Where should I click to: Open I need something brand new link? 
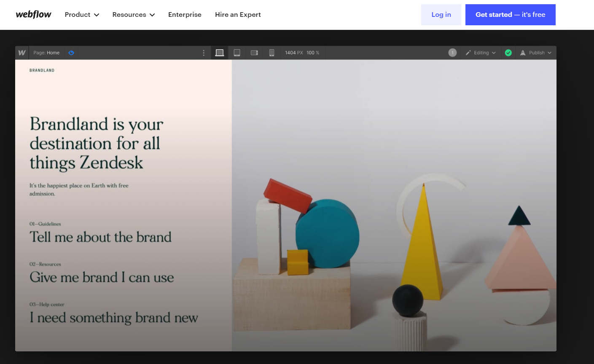tap(114, 318)
